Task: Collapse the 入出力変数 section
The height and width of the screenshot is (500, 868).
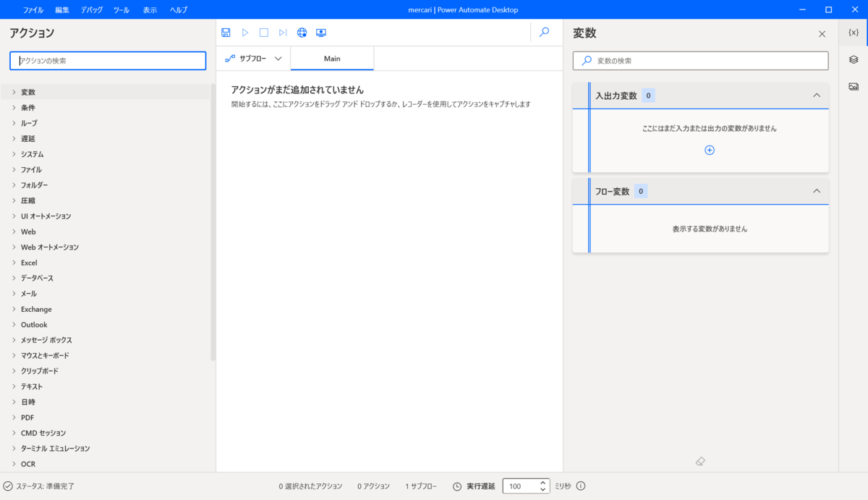Action: (817, 95)
